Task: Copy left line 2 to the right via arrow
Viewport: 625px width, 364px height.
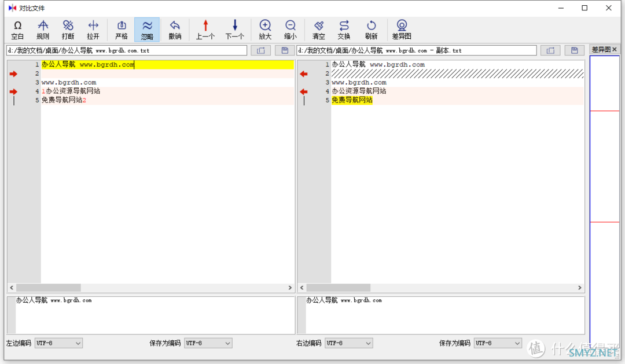Action: 13,73
